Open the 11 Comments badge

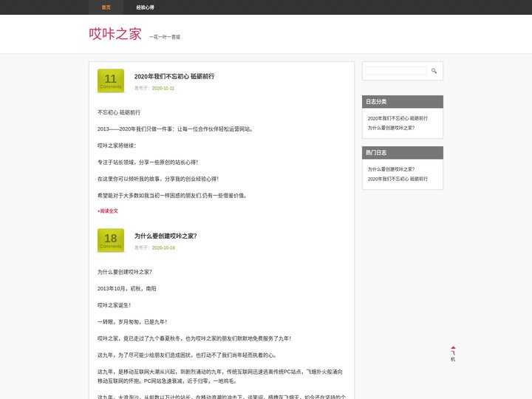click(x=111, y=81)
